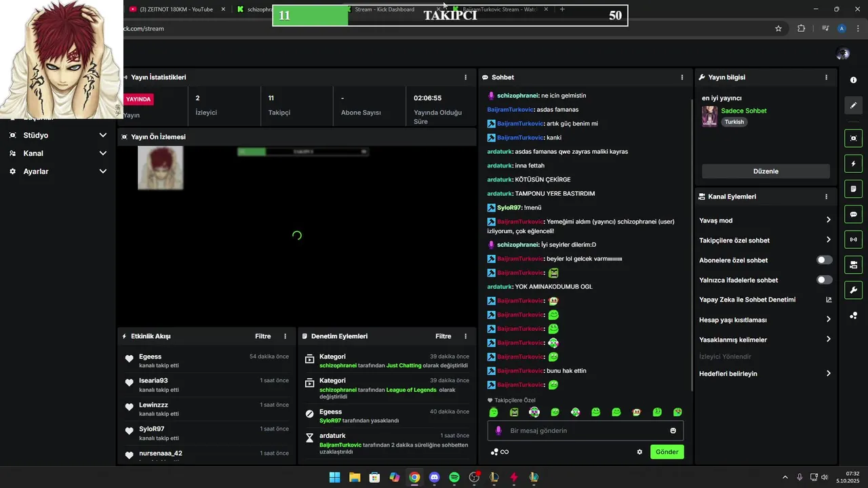Focus the Bir mesaj gönderin chat input
This screenshot has height=488, width=868.
585,430
